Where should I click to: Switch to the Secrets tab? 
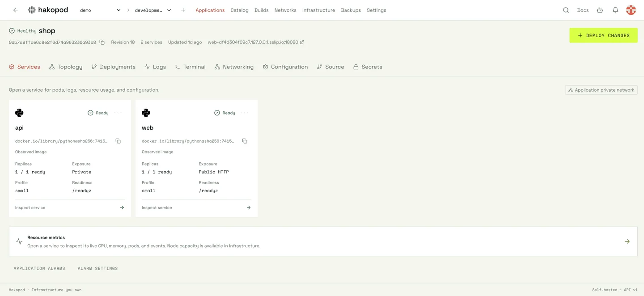tap(368, 67)
